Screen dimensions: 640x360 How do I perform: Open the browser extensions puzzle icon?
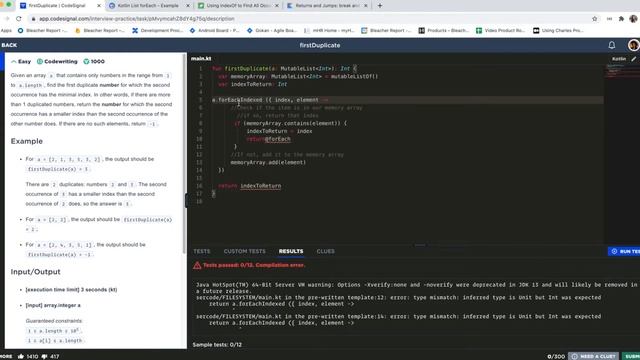coord(621,19)
